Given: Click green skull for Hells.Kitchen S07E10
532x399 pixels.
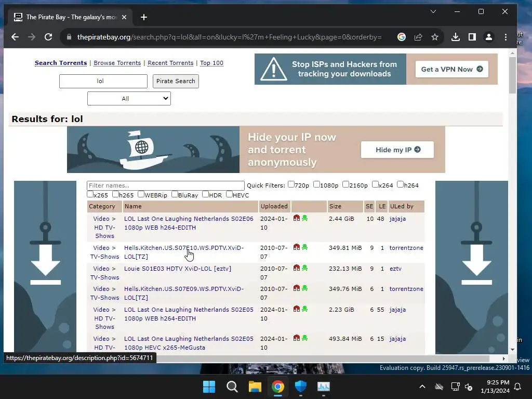Looking at the screenshot, I should pyautogui.click(x=304, y=247).
